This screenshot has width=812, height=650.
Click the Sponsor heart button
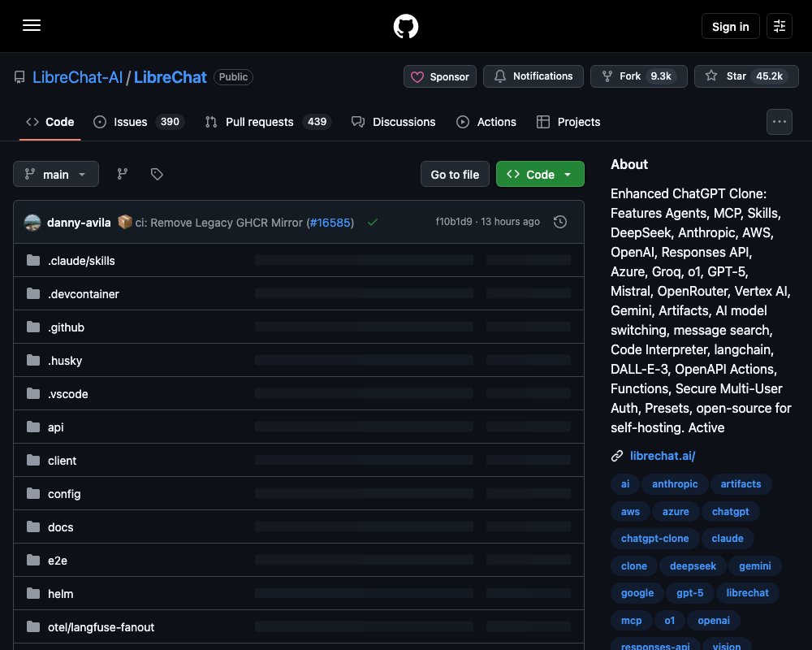439,76
